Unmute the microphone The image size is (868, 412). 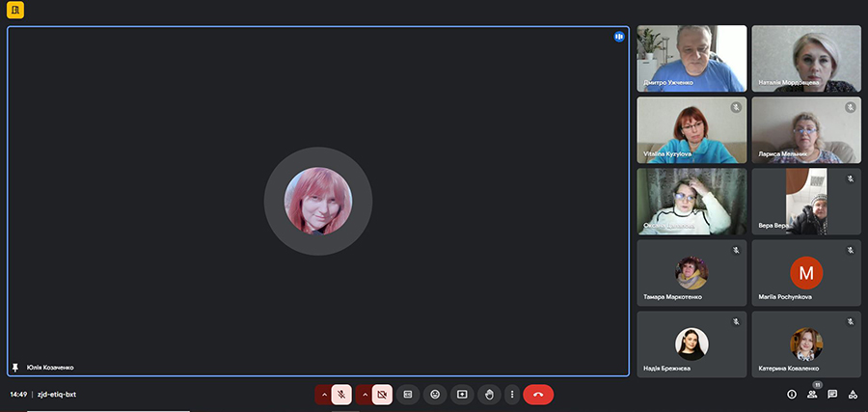[x=341, y=394]
